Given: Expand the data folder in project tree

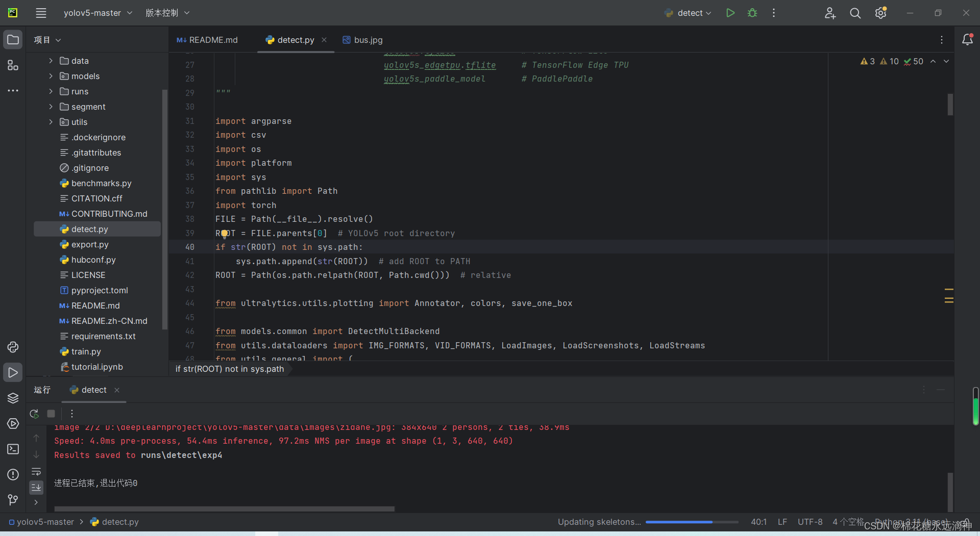Looking at the screenshot, I should (x=50, y=60).
